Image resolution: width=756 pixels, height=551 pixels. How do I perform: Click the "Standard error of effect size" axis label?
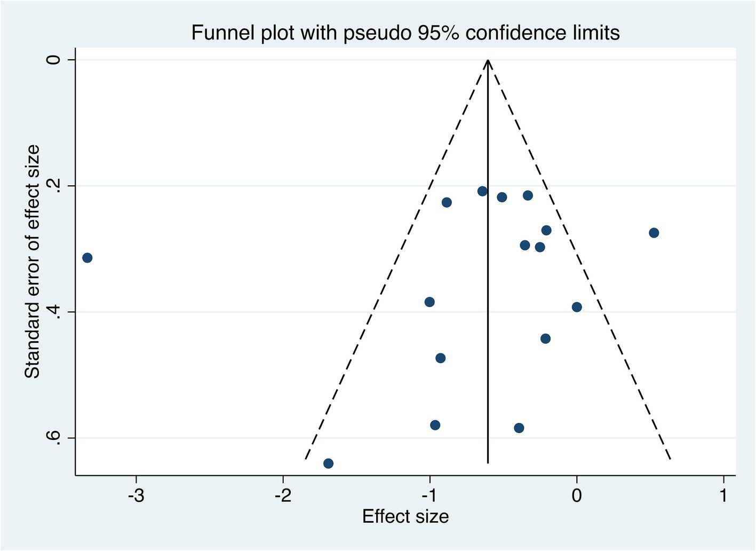pos(33,262)
